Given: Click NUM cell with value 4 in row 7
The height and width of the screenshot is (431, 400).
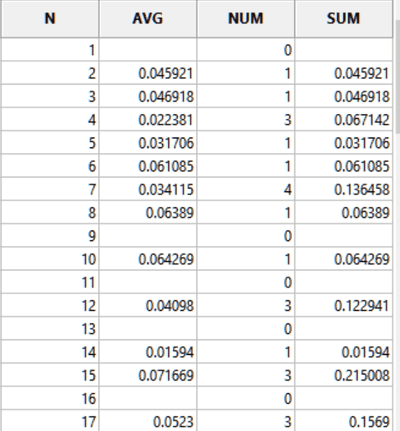Looking at the screenshot, I should coord(246,189).
